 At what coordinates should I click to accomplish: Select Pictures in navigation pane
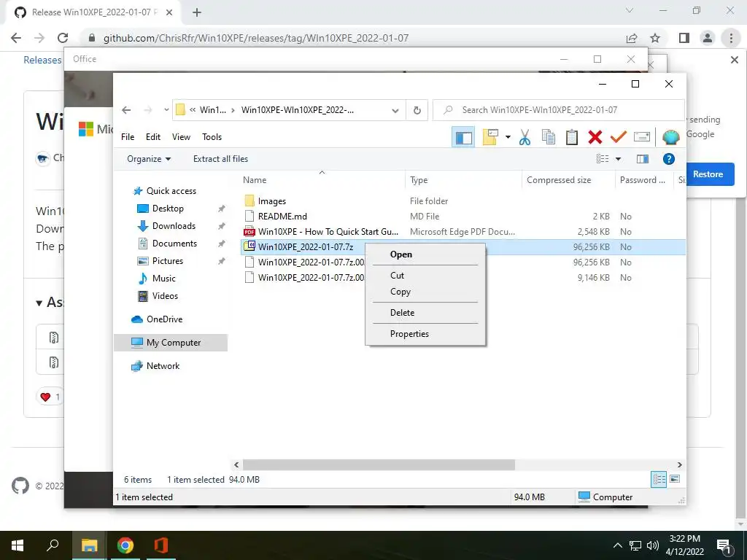click(168, 261)
